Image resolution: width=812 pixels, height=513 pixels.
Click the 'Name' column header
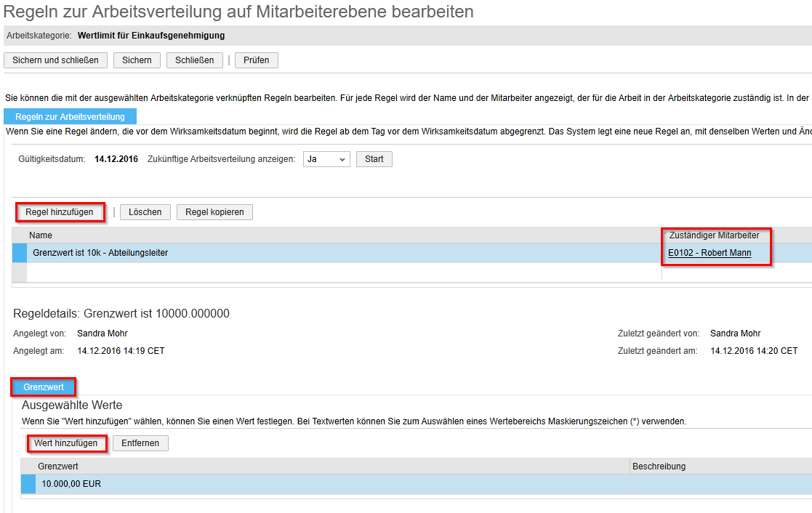pyautogui.click(x=41, y=235)
